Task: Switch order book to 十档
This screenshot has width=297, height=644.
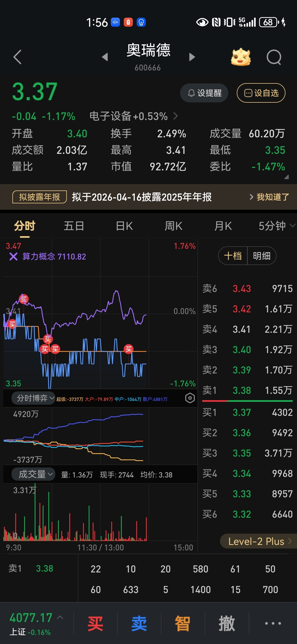Action: click(x=233, y=256)
